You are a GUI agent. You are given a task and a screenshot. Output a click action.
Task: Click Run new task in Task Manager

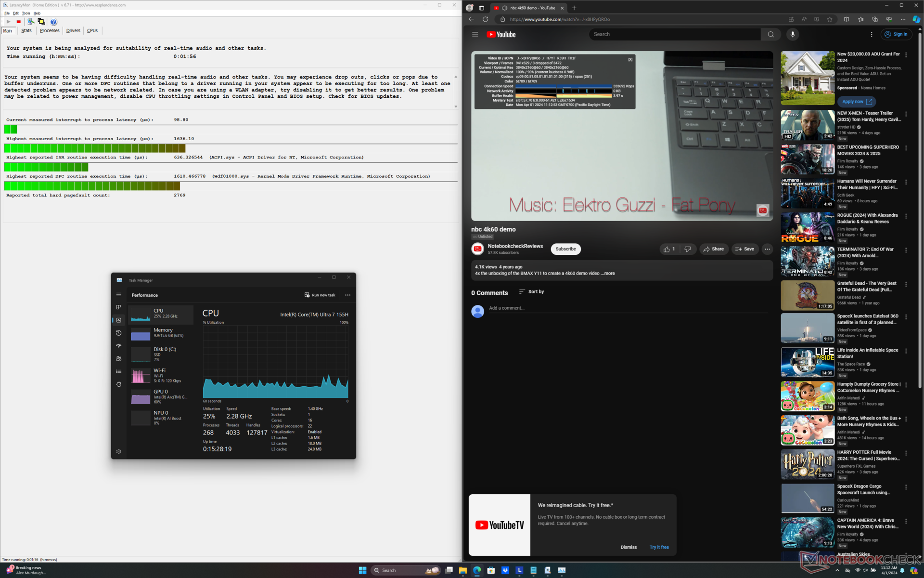pyautogui.click(x=320, y=295)
